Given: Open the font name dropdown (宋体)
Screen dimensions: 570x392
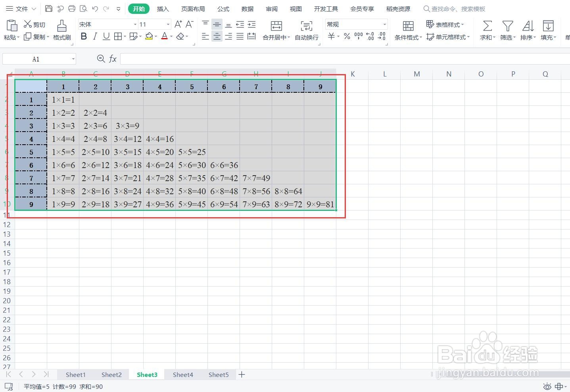Looking at the screenshot, I should point(135,25).
